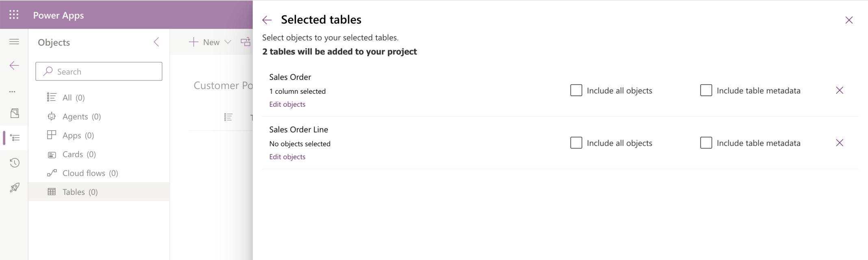The image size is (868, 260).
Task: Collapse the Objects pane chevron
Action: click(x=156, y=42)
